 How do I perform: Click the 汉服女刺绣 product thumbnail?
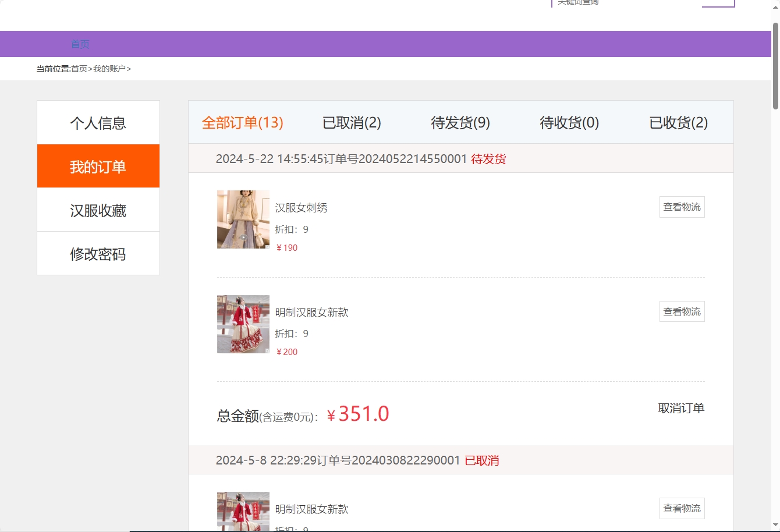243,219
